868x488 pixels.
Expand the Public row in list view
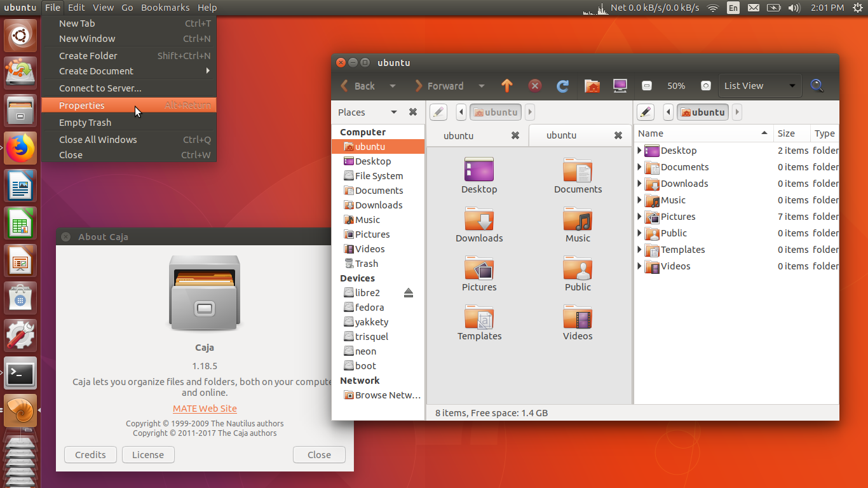pos(640,233)
